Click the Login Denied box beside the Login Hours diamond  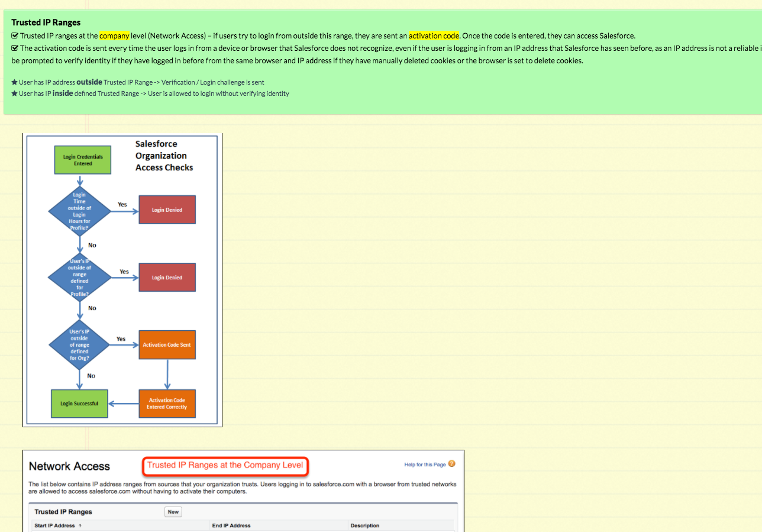167,209
